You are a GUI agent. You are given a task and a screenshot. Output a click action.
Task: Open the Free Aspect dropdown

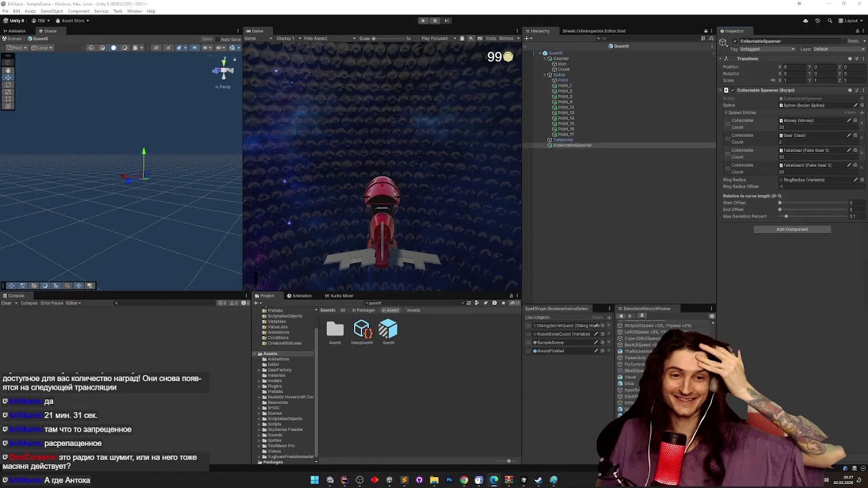(x=329, y=39)
